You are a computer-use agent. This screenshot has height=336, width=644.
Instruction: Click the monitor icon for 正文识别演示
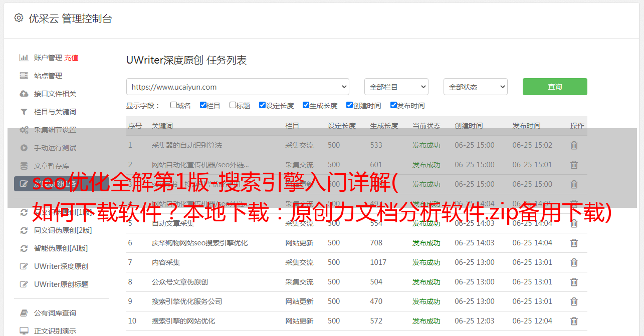pyautogui.click(x=24, y=331)
